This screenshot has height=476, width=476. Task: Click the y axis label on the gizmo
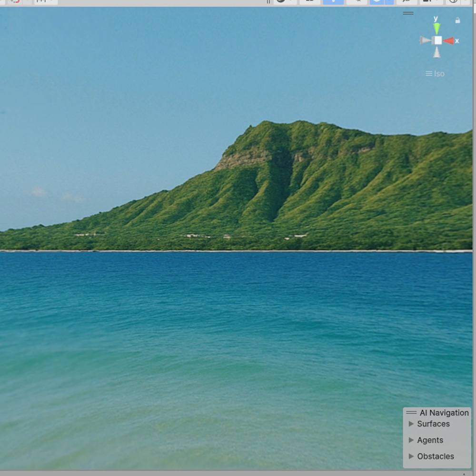(x=436, y=19)
